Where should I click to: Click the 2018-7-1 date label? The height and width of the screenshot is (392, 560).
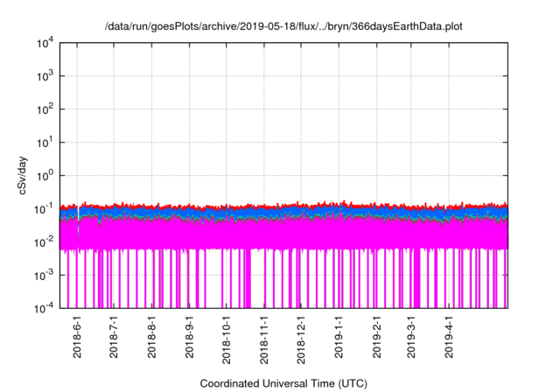pos(114,337)
